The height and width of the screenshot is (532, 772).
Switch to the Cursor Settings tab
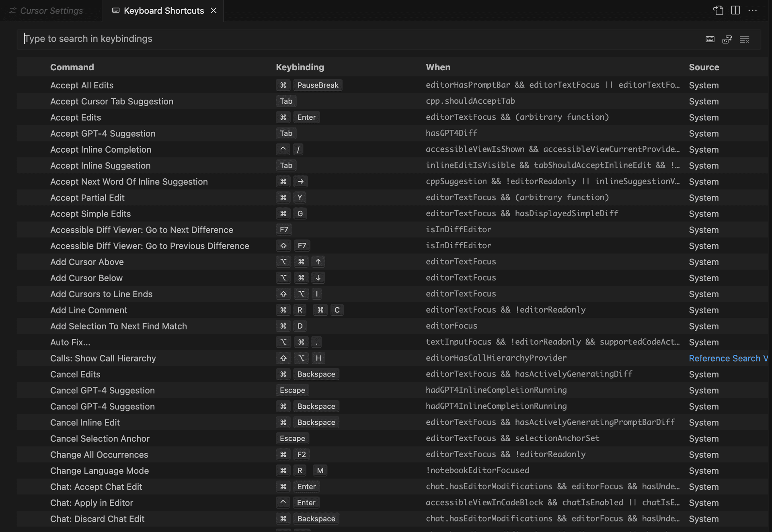coord(51,11)
